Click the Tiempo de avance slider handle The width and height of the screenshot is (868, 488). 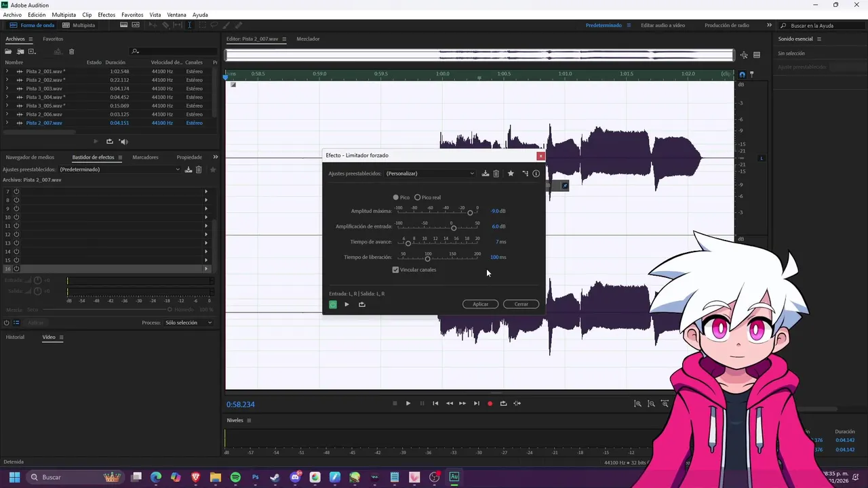[408, 243]
